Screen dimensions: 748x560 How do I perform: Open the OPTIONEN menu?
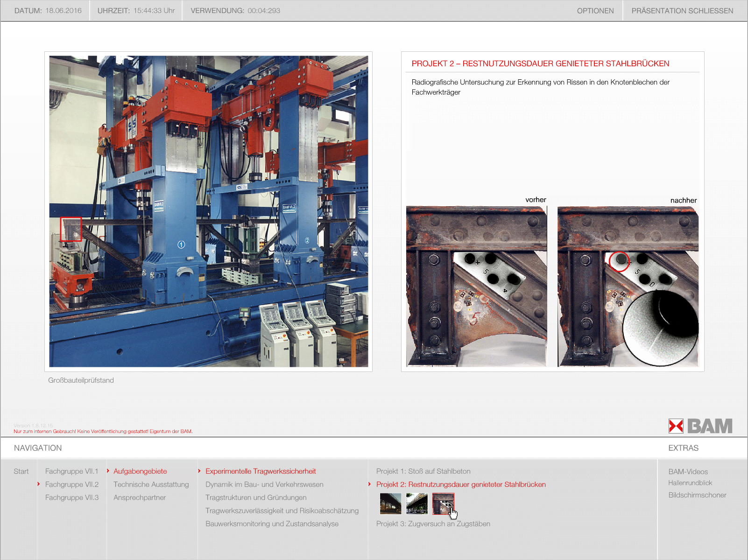(x=595, y=11)
